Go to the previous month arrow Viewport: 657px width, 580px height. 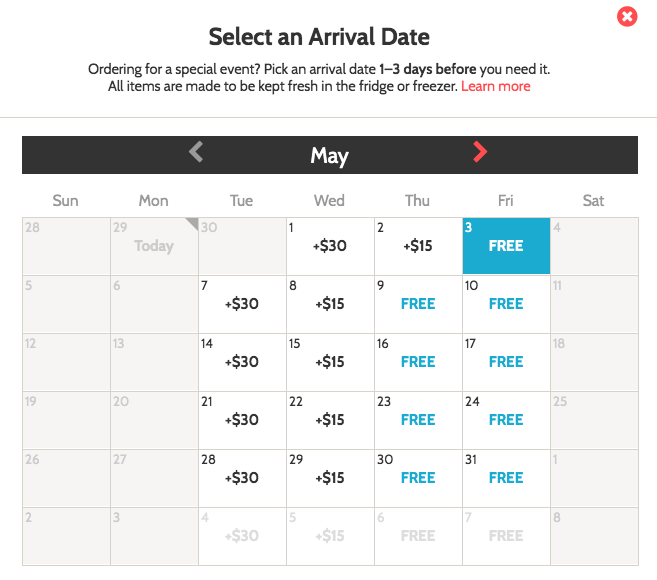196,152
